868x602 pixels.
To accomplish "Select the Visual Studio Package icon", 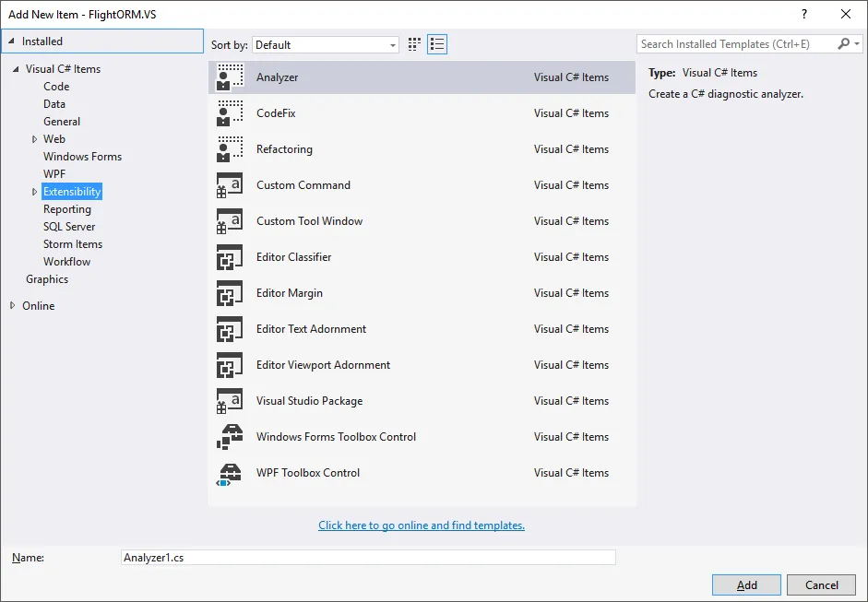I will 230,401.
